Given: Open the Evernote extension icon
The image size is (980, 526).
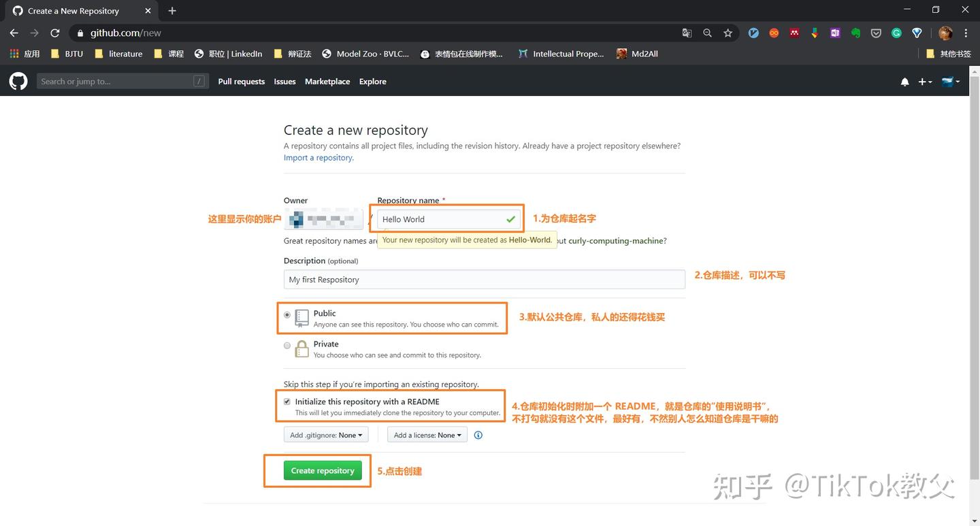Looking at the screenshot, I should [x=855, y=32].
